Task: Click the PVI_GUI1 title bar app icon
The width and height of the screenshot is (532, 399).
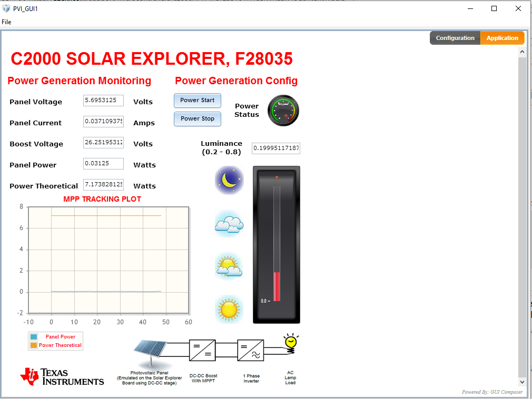Action: pos(6,8)
